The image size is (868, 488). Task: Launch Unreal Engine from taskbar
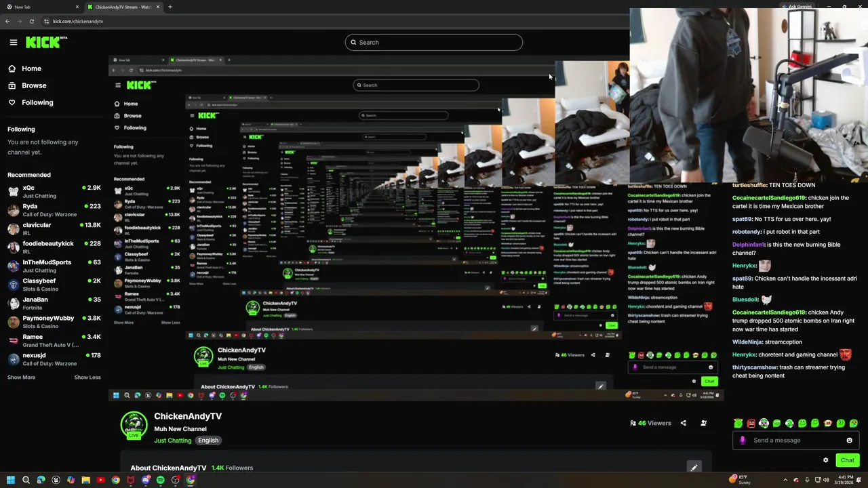point(56,480)
